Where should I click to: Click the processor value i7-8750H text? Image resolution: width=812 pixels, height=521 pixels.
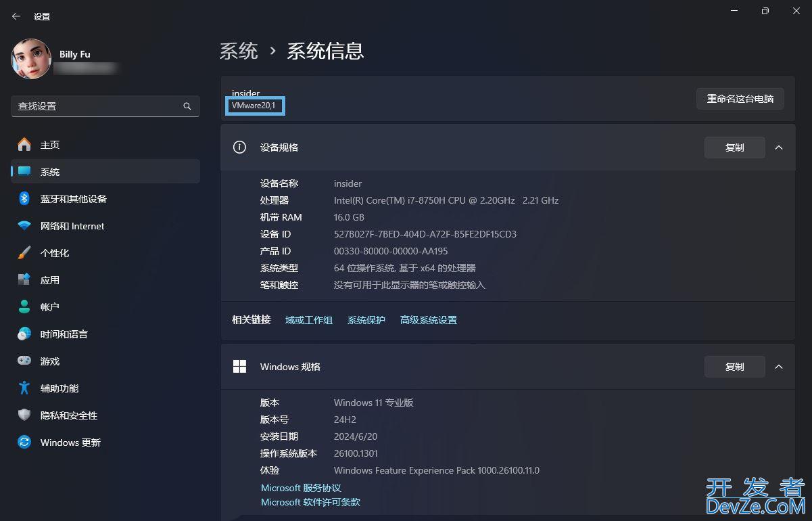(446, 200)
